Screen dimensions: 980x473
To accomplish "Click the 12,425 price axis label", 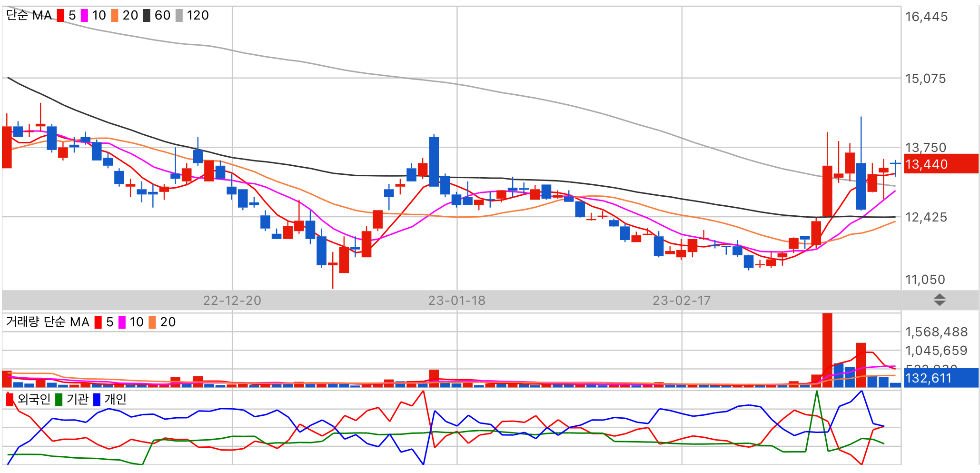I will pyautogui.click(x=926, y=217).
